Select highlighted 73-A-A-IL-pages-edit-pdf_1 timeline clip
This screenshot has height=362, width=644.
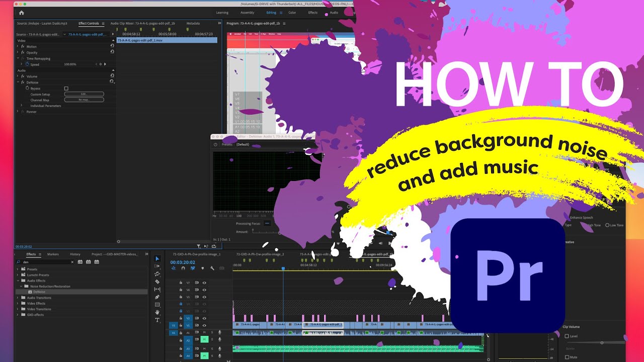tap(323, 325)
